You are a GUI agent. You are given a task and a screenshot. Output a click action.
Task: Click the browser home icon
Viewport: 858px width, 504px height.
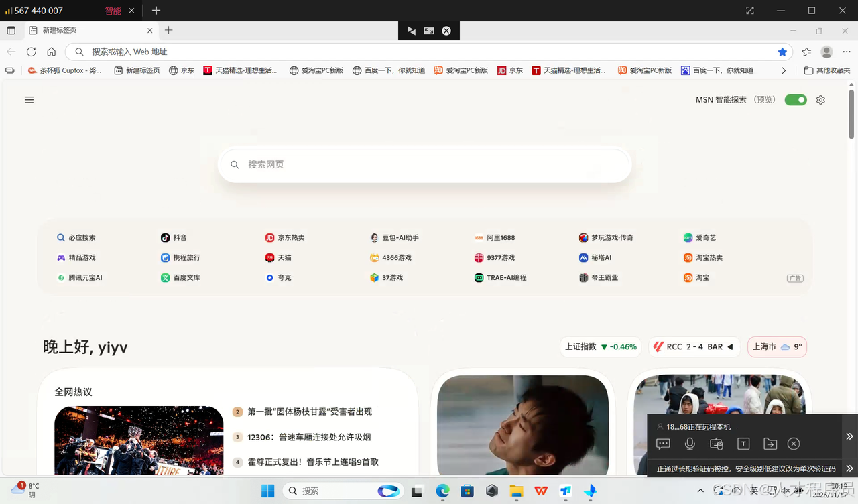coord(53,52)
